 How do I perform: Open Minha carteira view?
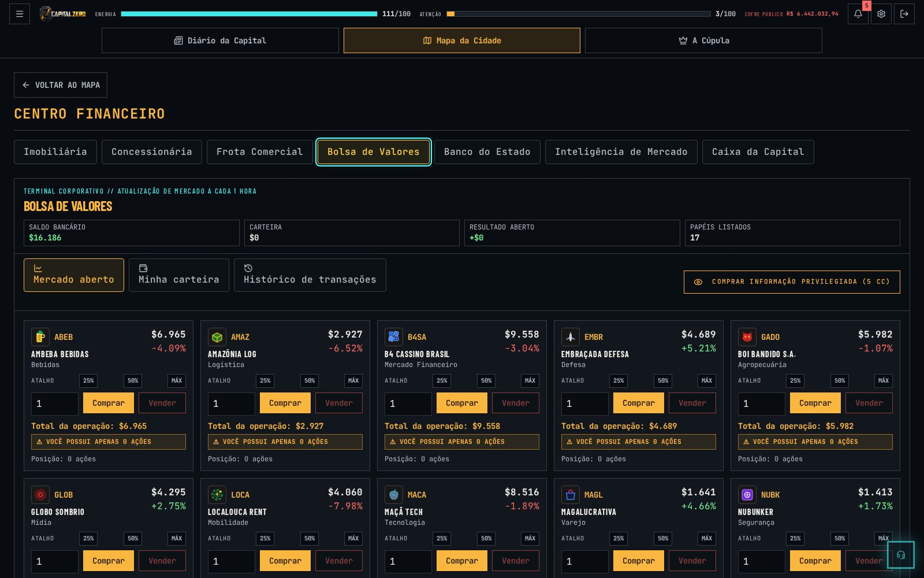click(179, 275)
